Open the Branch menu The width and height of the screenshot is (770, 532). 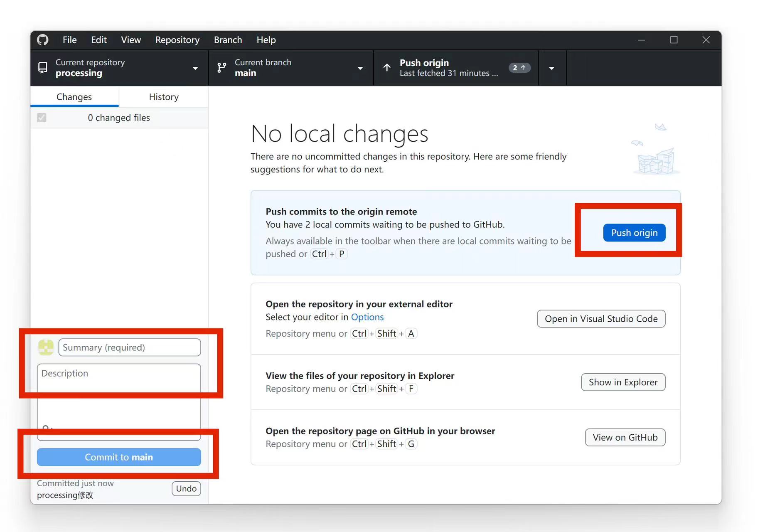228,40
